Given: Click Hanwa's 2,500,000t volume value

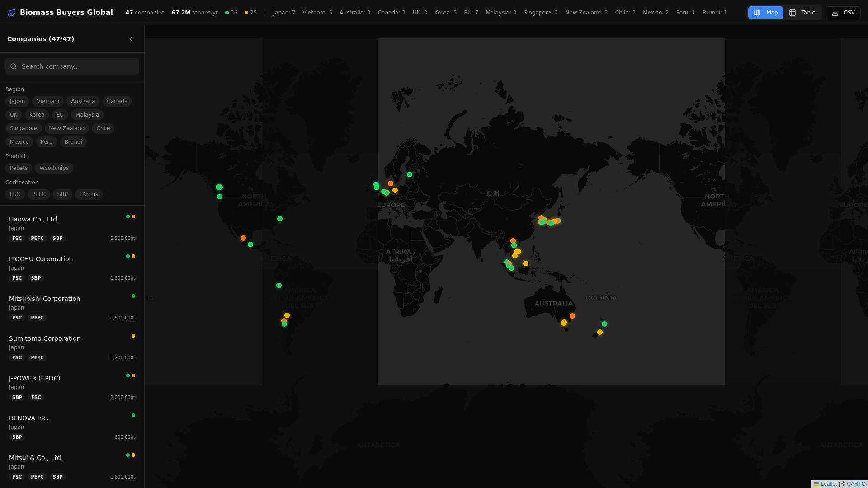Looking at the screenshot, I should coord(123,238).
